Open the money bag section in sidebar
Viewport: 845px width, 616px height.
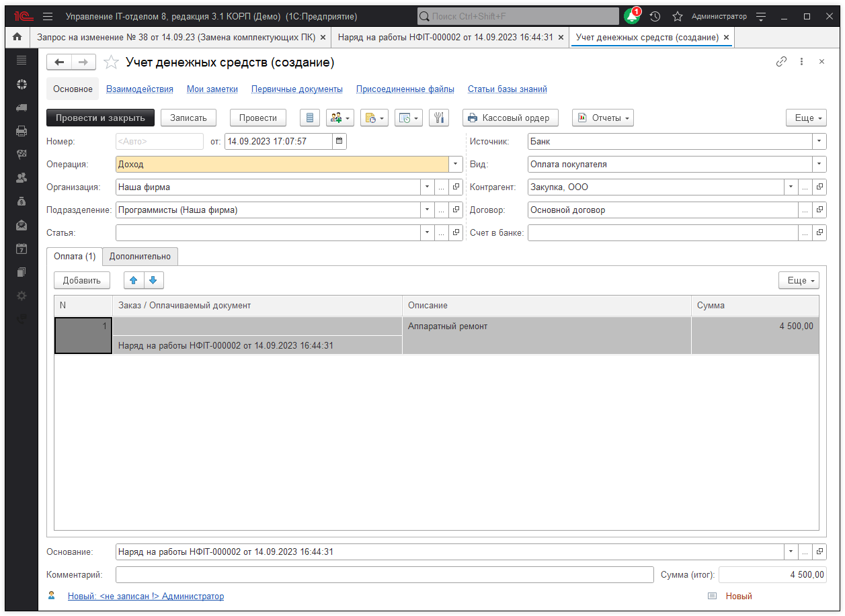pyautogui.click(x=22, y=201)
